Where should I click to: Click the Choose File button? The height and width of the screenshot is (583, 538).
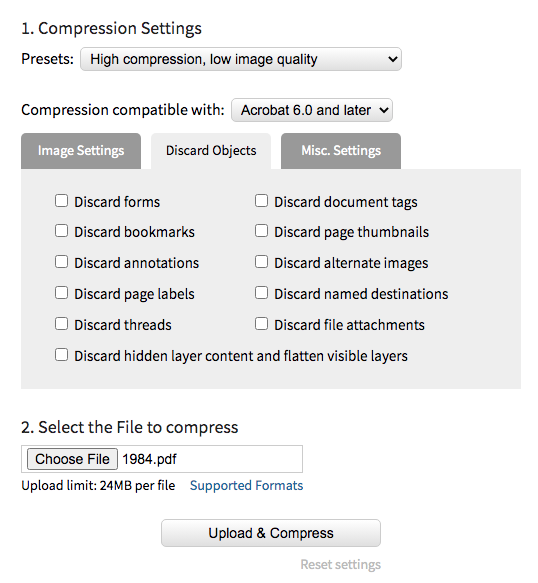pyautogui.click(x=72, y=459)
